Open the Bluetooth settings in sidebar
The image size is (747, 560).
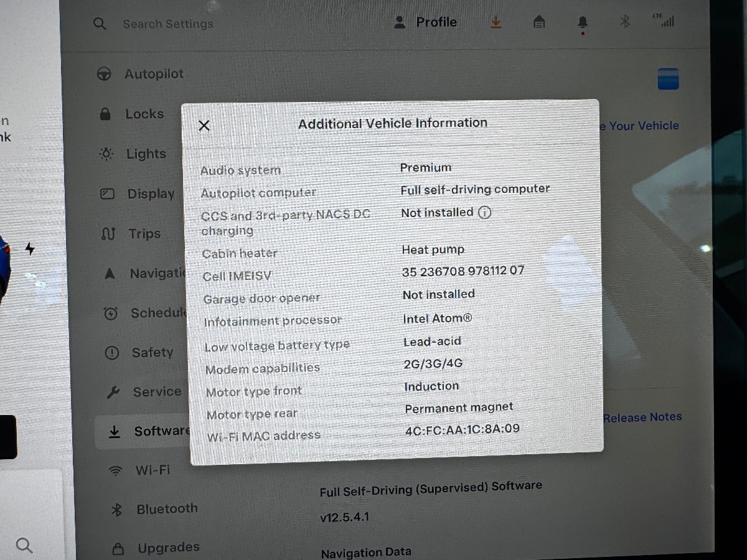pos(167,509)
